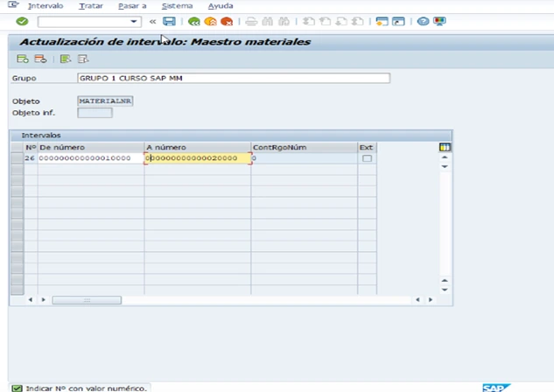Viewport: 554px width, 392px height.
Task: Go to first page icon
Action: coord(308,22)
